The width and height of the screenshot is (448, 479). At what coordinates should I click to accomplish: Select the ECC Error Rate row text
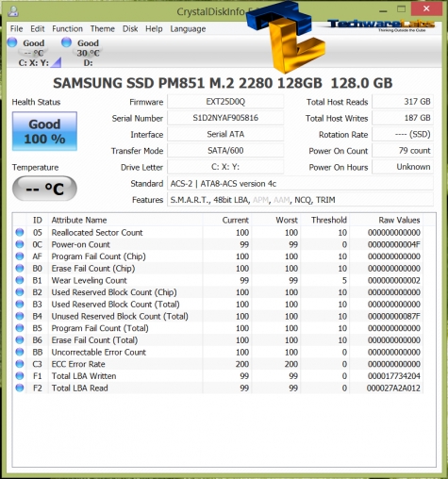pyautogui.click(x=78, y=364)
